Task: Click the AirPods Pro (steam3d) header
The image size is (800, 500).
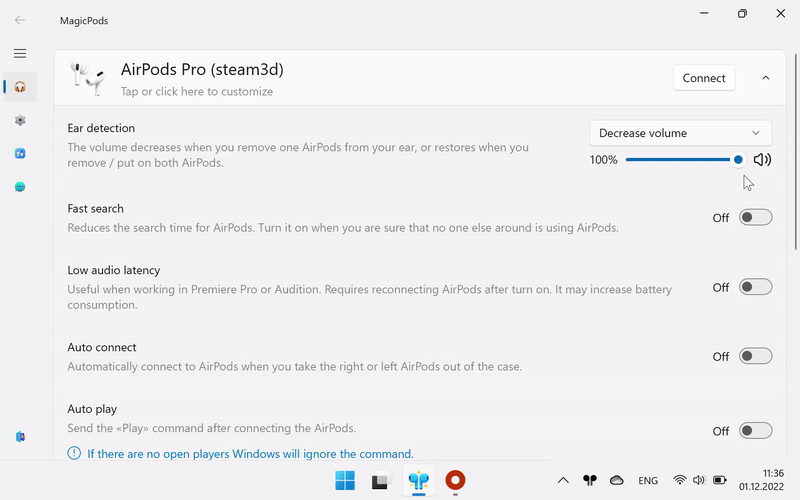Action: tap(202, 70)
